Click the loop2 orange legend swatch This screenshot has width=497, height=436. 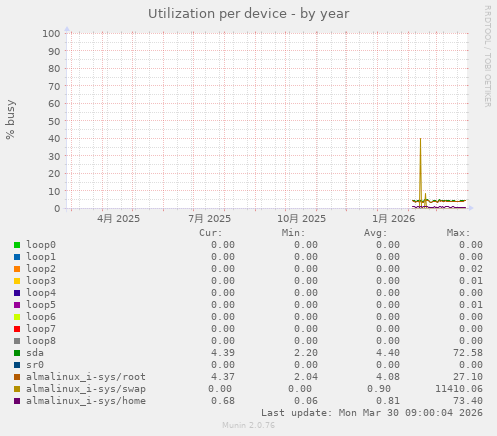click(x=17, y=269)
